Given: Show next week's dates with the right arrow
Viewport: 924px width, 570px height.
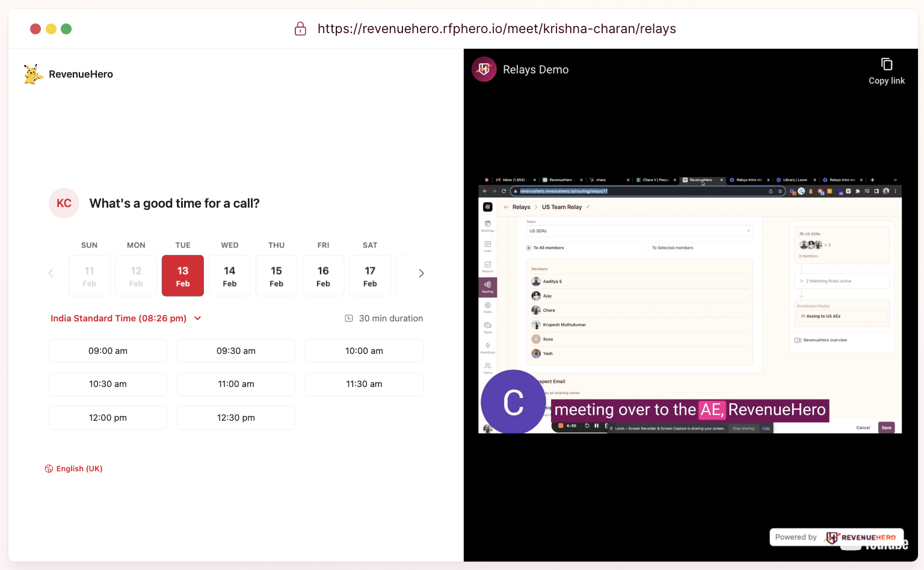Looking at the screenshot, I should point(421,273).
